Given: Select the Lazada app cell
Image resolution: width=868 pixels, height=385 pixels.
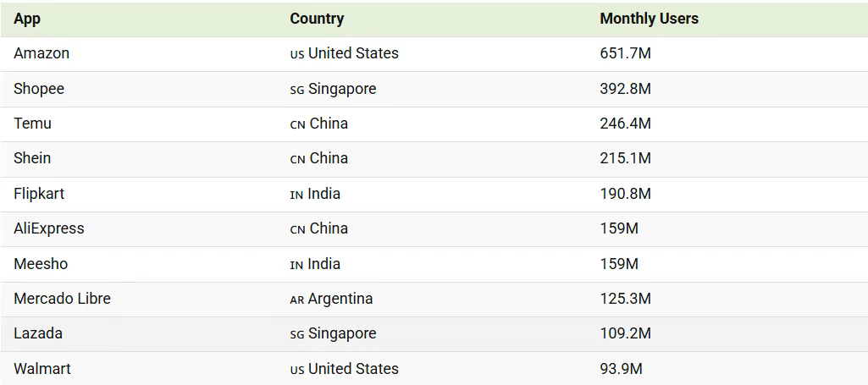Looking at the screenshot, I should pyautogui.click(x=38, y=333).
